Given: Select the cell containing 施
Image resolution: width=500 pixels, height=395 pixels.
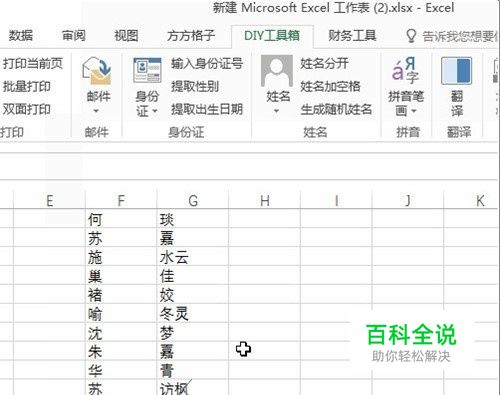Looking at the screenshot, I should 121,257.
